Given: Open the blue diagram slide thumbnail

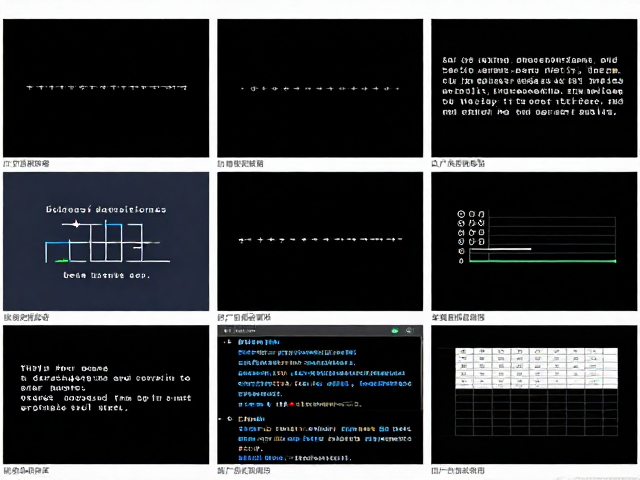Looking at the screenshot, I should pos(106,241).
